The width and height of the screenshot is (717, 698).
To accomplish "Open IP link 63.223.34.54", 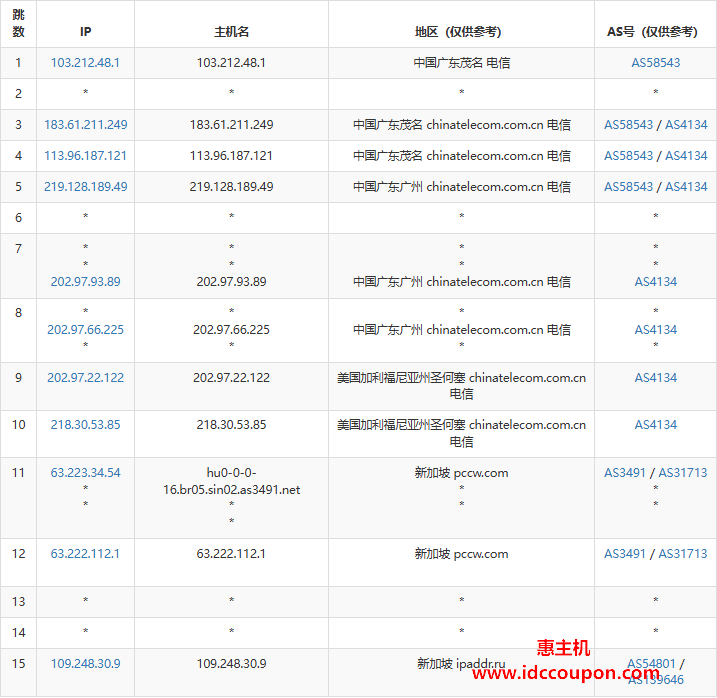I will (86, 473).
